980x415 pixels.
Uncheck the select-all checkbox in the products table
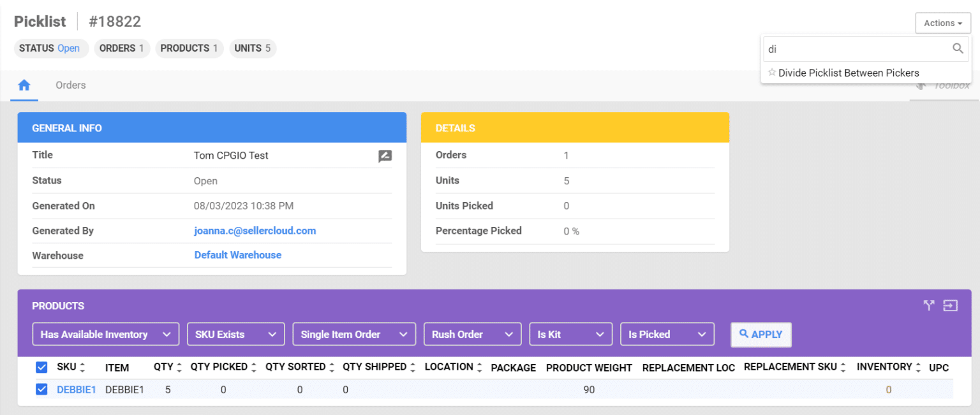[x=41, y=367]
